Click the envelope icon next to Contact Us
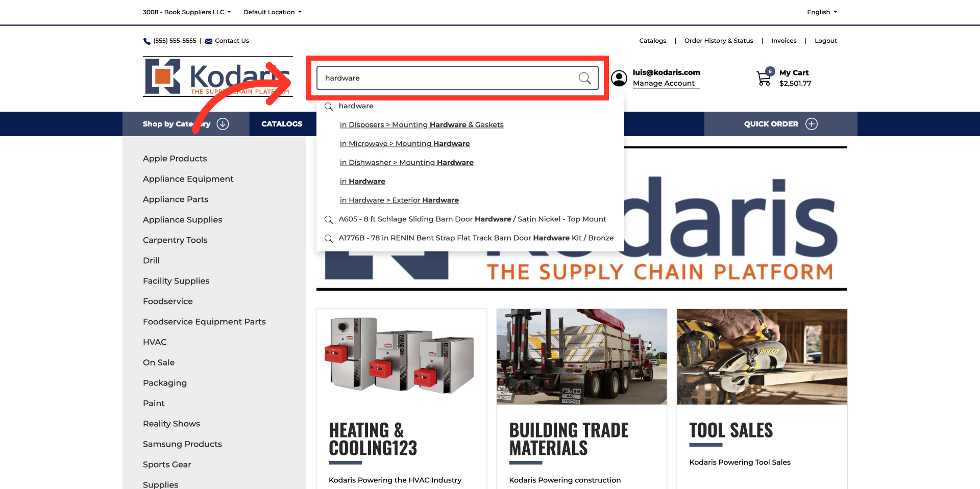The height and width of the screenshot is (489, 980). click(209, 41)
